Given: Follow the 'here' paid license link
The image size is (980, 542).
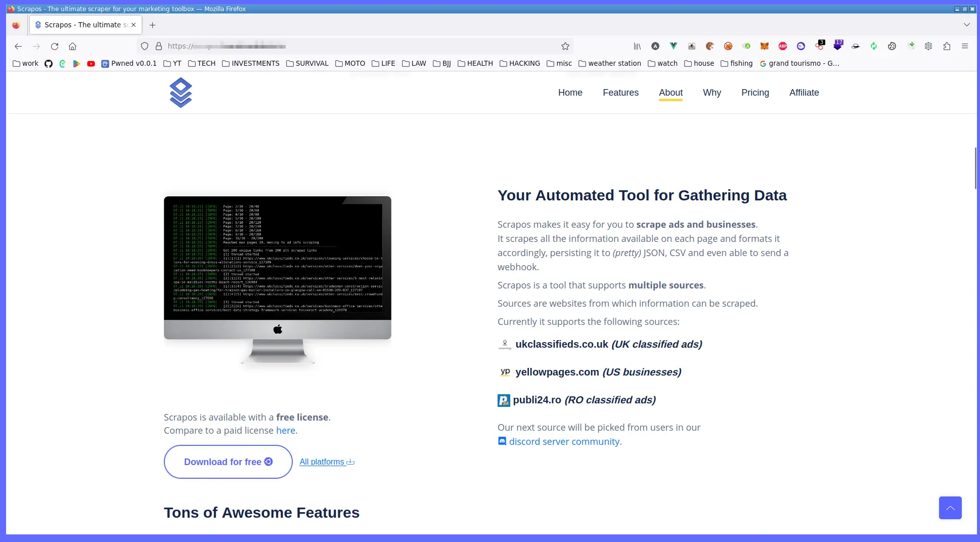Looking at the screenshot, I should pos(286,430).
